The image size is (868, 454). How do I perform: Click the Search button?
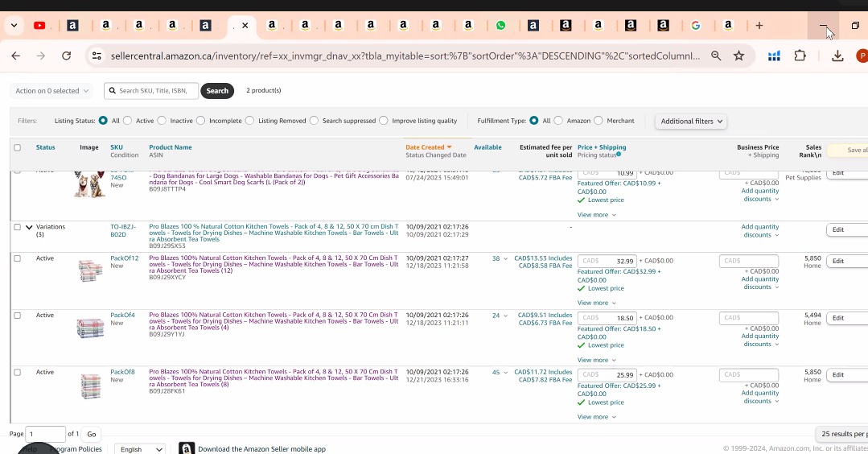[x=217, y=91]
